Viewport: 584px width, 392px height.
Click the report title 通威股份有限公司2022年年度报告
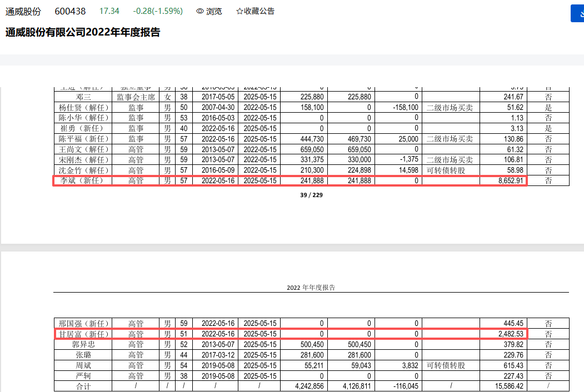tap(83, 32)
